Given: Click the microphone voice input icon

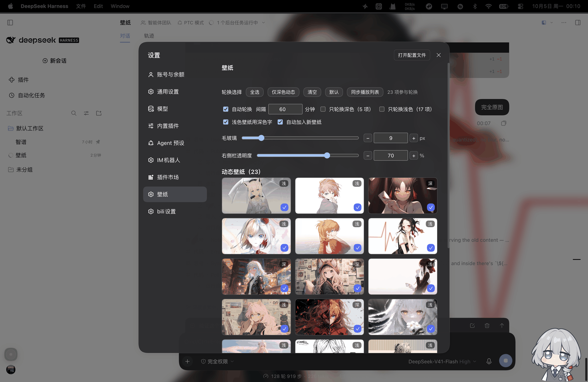Looking at the screenshot, I should click(x=489, y=361).
